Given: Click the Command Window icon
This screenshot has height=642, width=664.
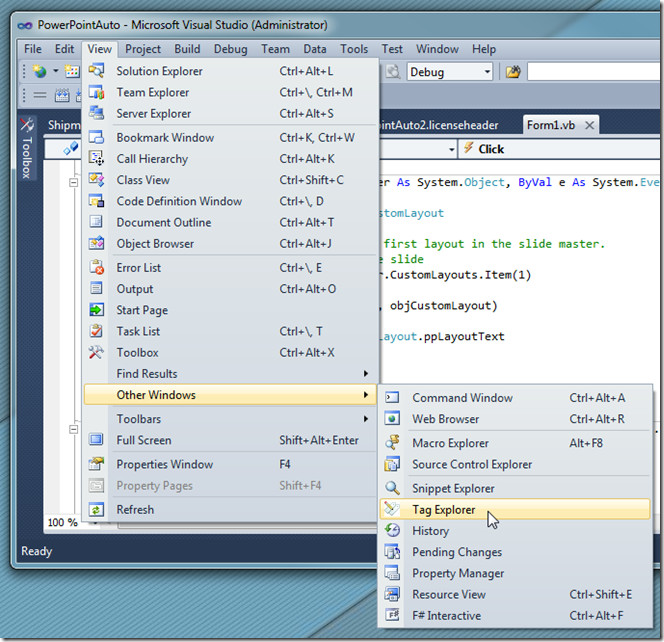Looking at the screenshot, I should click(392, 397).
